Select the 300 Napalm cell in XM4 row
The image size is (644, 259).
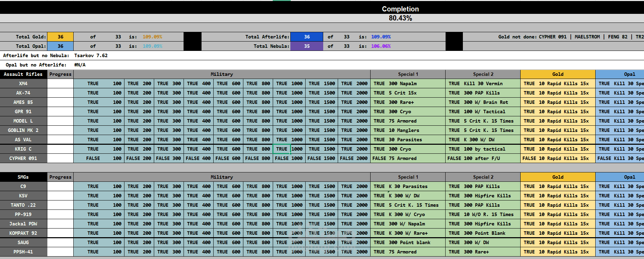(x=416, y=83)
